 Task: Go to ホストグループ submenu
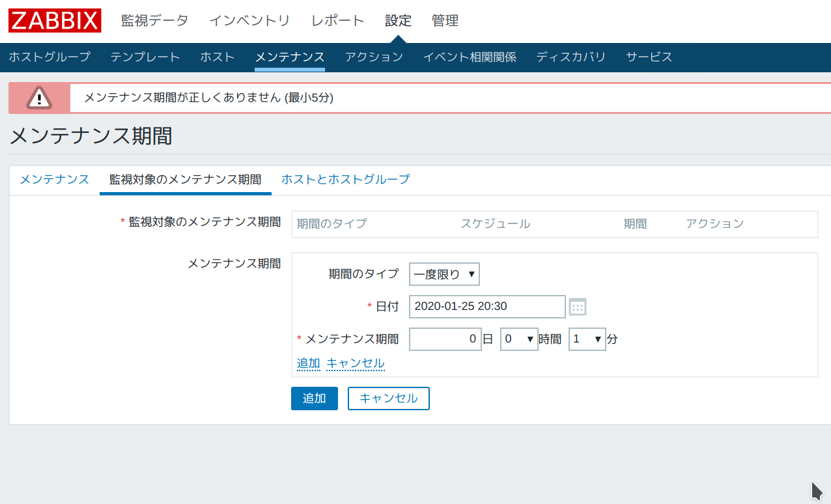pyautogui.click(x=49, y=57)
